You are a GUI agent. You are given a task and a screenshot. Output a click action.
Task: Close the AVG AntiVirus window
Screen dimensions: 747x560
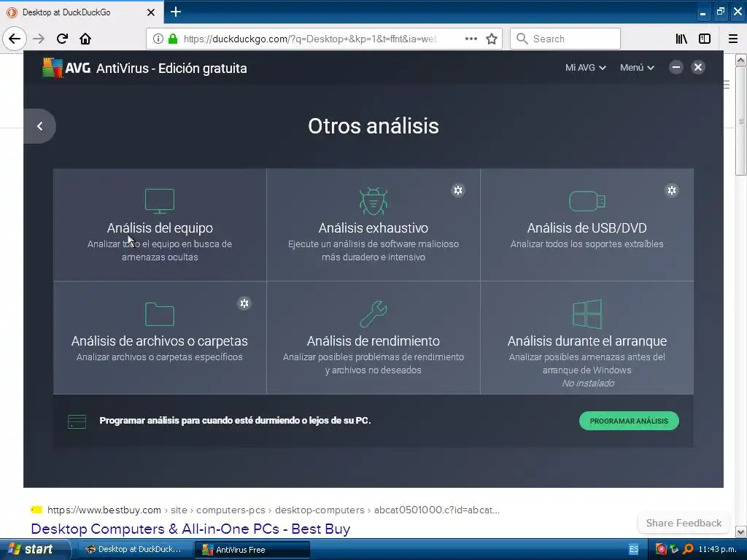(x=698, y=67)
